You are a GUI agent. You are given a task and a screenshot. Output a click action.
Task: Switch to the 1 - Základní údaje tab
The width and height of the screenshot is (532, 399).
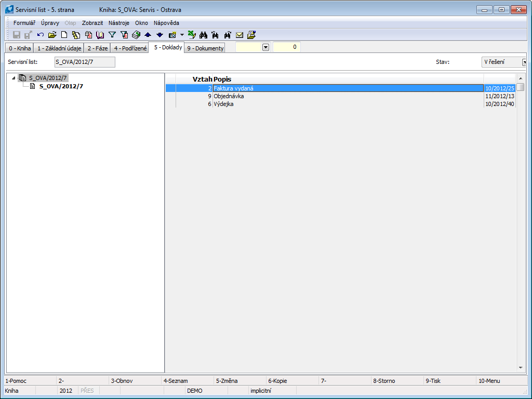pos(59,48)
